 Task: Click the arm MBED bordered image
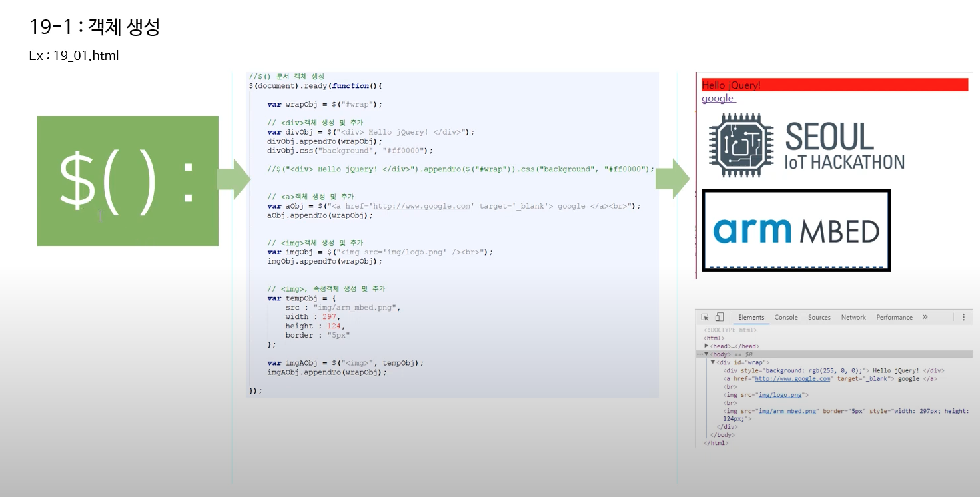tap(796, 231)
